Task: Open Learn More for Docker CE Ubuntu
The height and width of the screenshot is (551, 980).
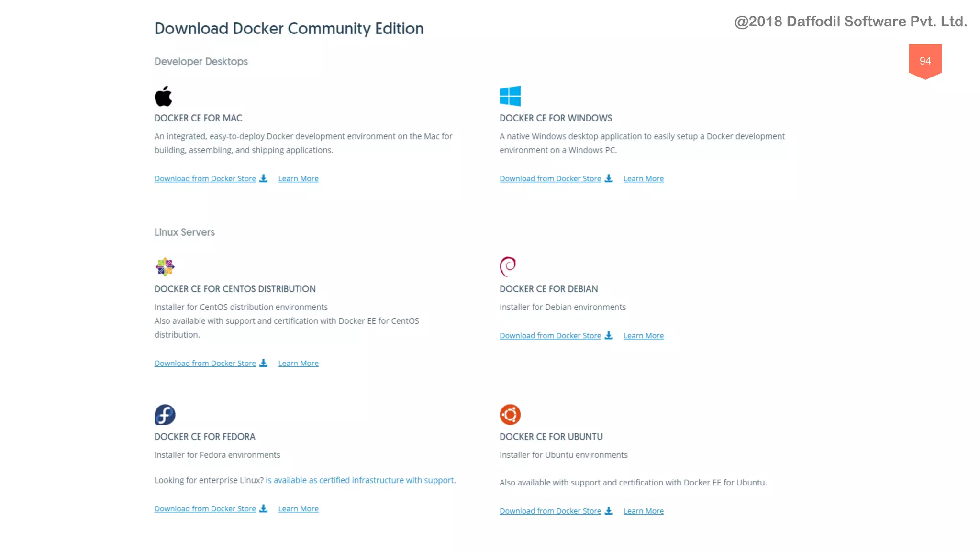Action: coord(643,511)
